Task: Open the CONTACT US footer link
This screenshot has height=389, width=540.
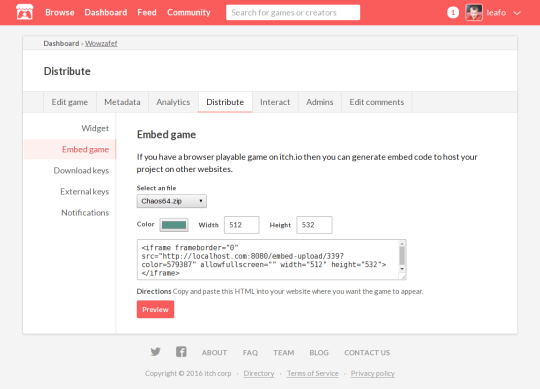Action: (x=367, y=353)
